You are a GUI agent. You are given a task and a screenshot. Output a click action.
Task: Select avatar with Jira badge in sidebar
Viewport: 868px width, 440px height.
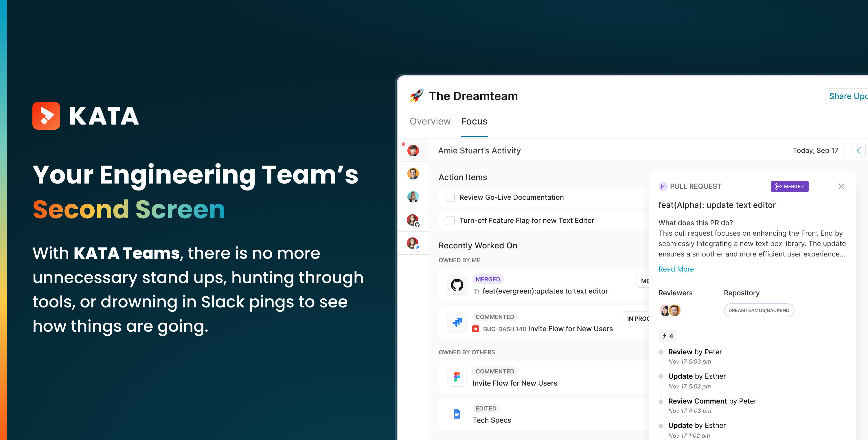(x=413, y=243)
